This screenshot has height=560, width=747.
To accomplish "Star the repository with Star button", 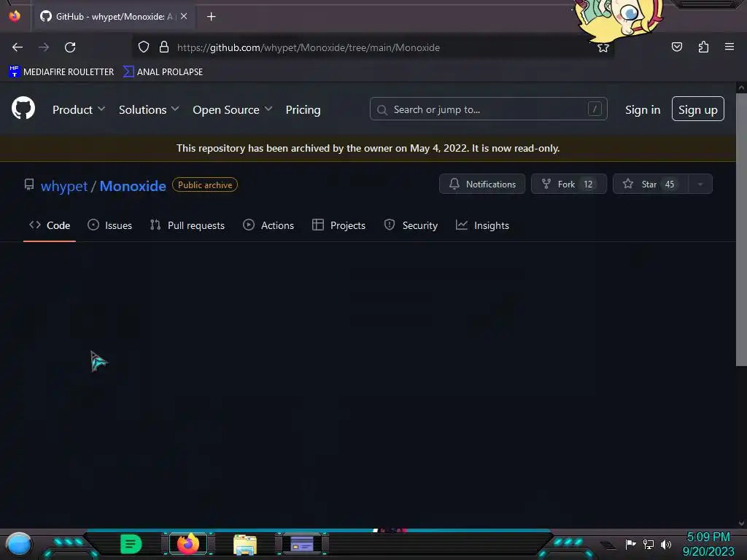I will [650, 184].
